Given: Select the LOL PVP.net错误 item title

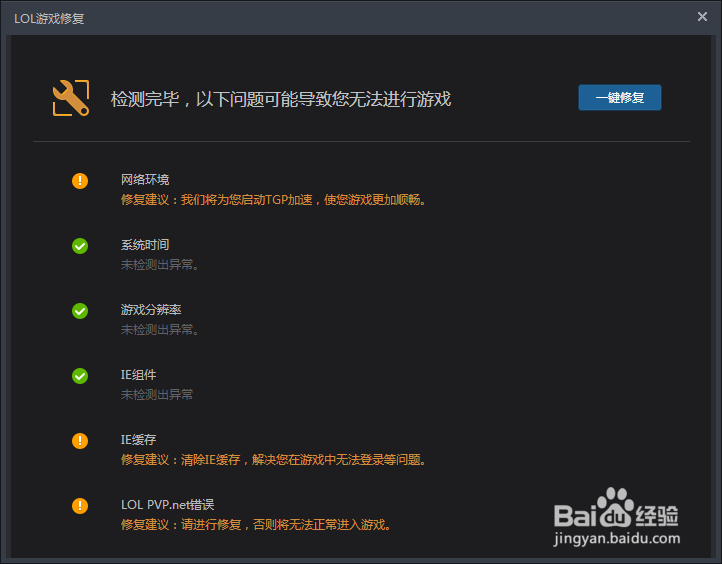Looking at the screenshot, I should [x=168, y=505].
